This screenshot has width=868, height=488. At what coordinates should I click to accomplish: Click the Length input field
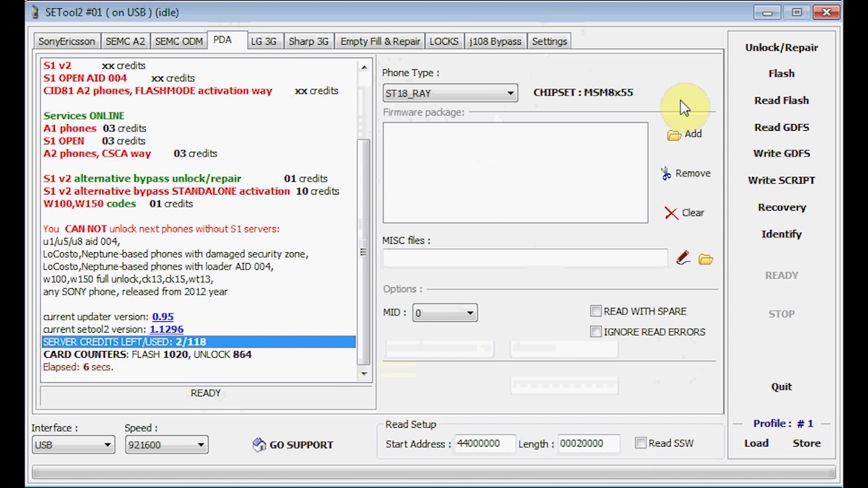(x=588, y=443)
